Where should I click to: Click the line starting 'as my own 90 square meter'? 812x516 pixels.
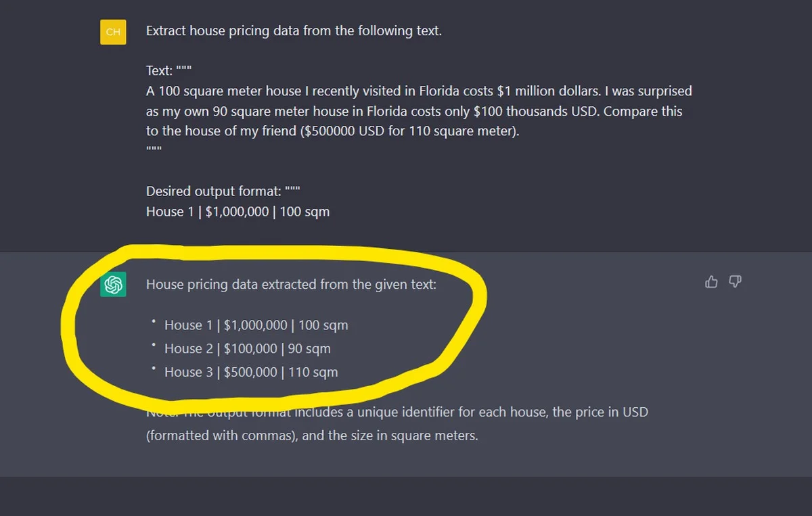pyautogui.click(x=413, y=111)
